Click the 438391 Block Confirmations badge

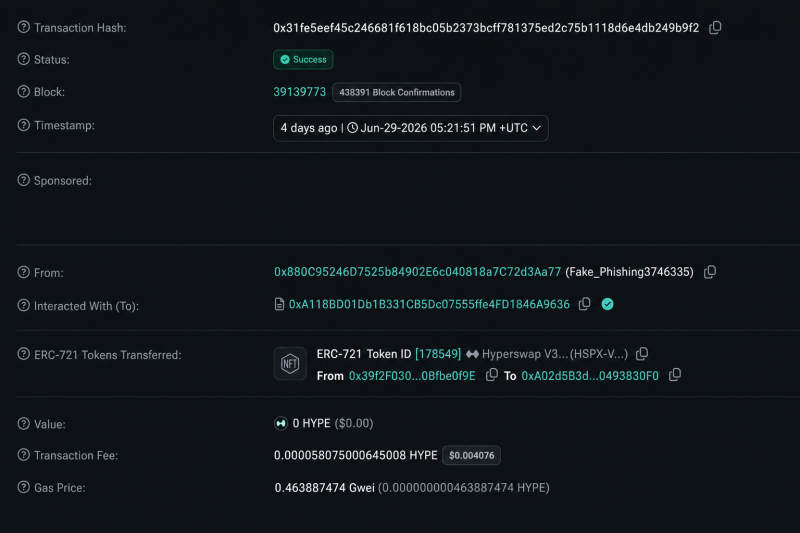(397, 92)
